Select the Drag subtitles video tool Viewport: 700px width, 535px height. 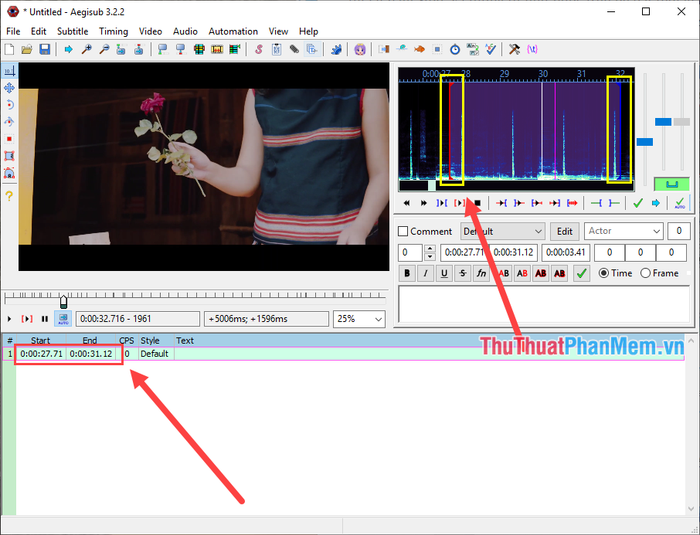pos(9,88)
